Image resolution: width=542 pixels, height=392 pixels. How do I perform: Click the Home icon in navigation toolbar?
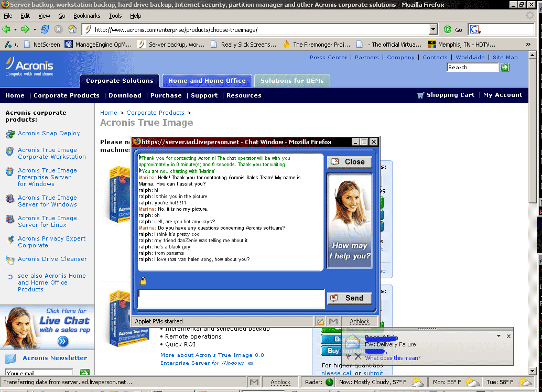72,29
